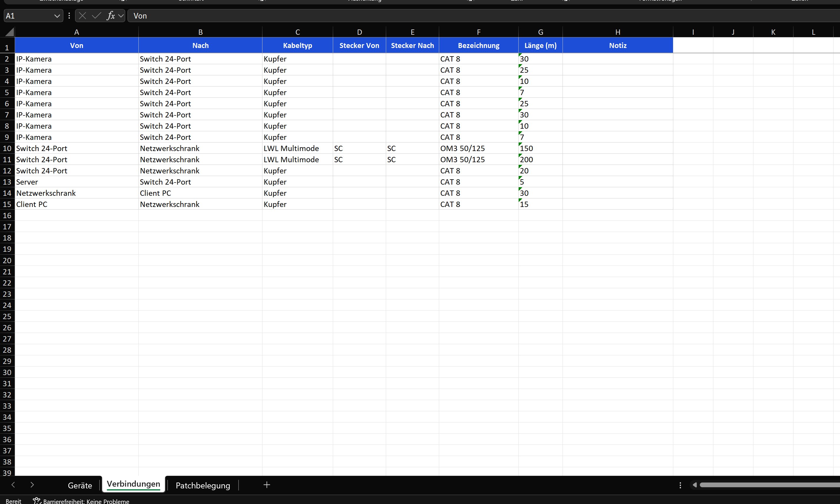
Task: Click Barrierefreiheit: Keine Probleme status
Action: tap(86, 501)
